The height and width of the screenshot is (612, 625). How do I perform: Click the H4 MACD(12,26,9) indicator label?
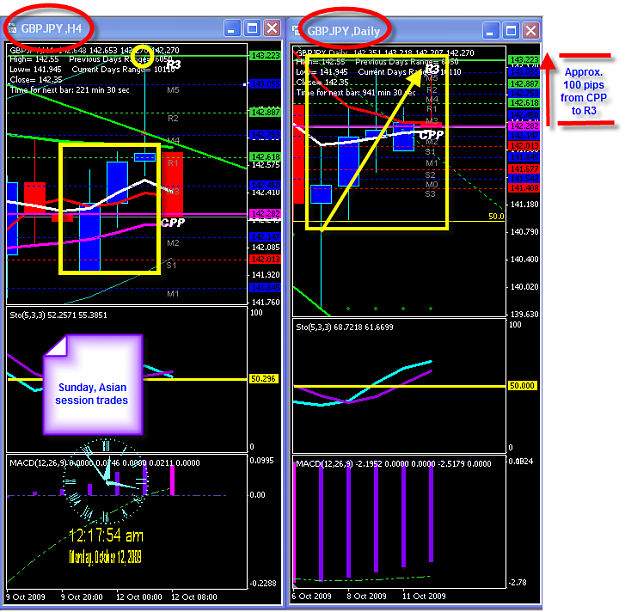[104, 463]
